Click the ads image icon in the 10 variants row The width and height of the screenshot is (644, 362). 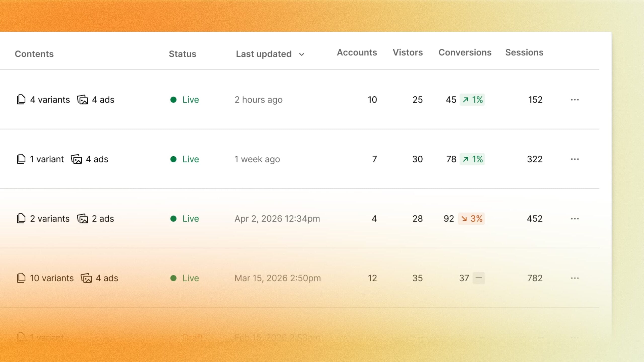pyautogui.click(x=86, y=278)
